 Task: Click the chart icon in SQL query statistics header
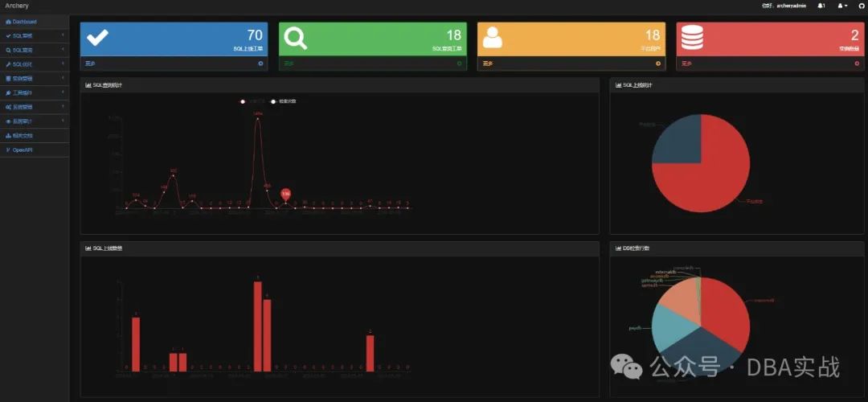(88, 85)
